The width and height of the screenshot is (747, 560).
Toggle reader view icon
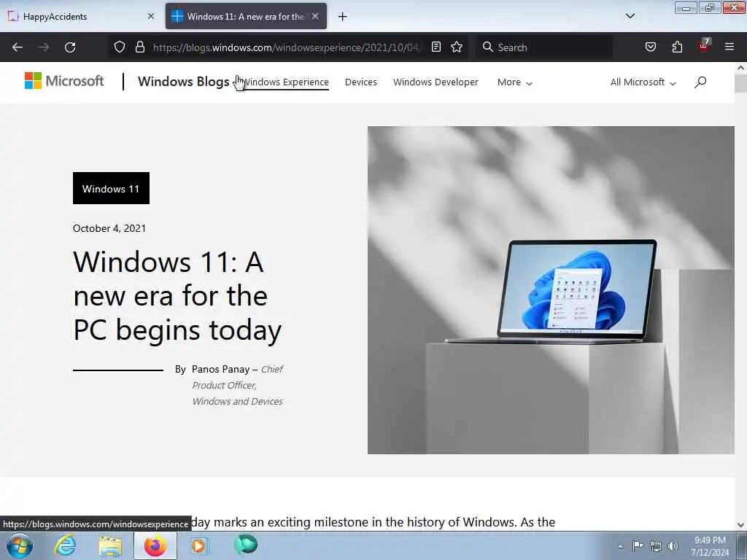(436, 47)
